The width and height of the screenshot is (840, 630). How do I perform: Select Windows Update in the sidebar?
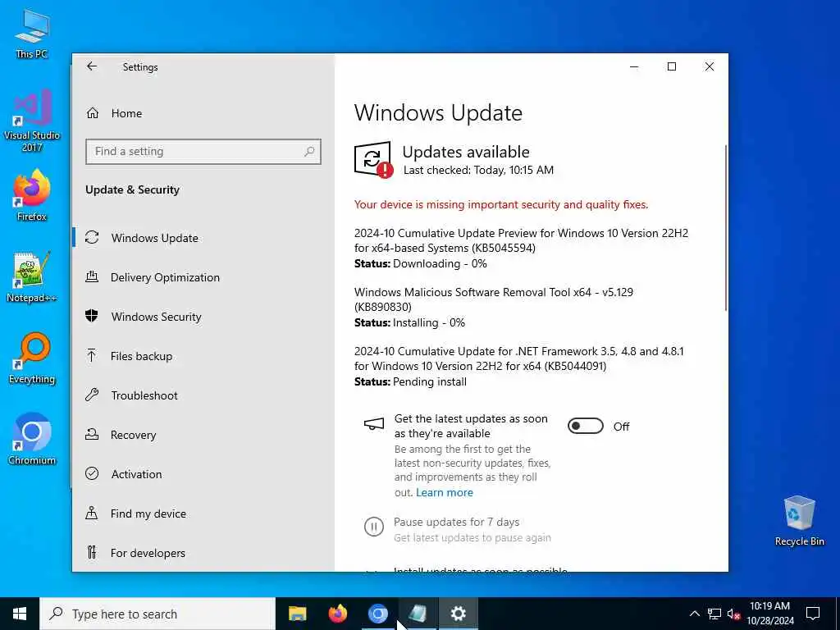pyautogui.click(x=203, y=238)
